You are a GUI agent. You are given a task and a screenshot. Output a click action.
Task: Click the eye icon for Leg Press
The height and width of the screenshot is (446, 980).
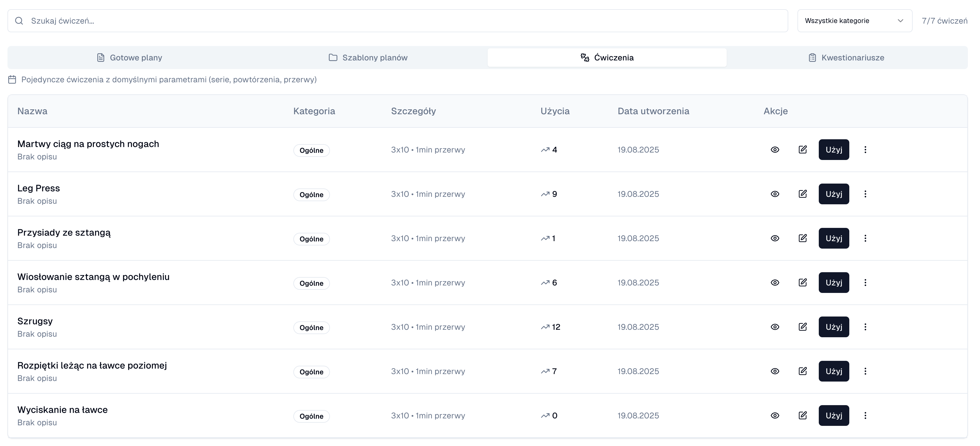775,194
